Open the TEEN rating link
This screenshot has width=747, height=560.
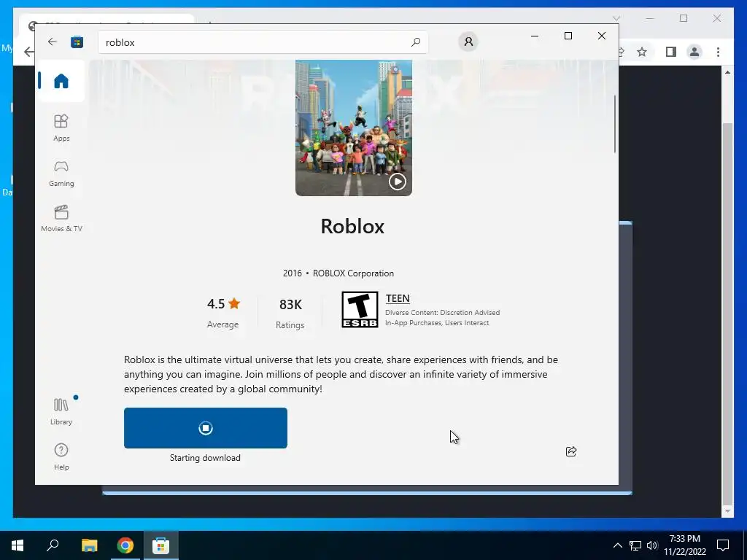point(398,298)
